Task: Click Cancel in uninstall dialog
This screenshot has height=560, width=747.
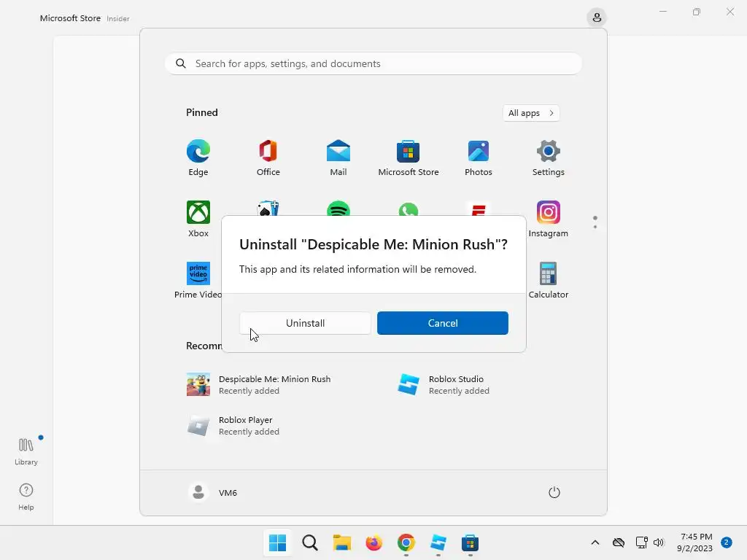Action: pyautogui.click(x=443, y=323)
